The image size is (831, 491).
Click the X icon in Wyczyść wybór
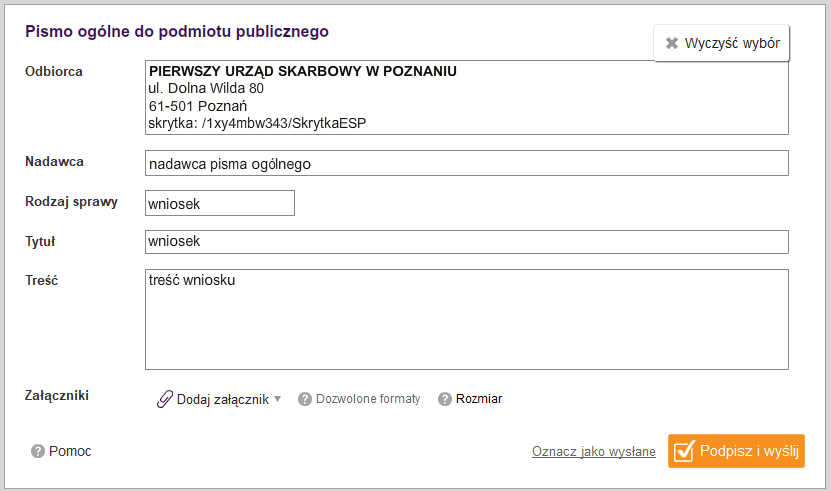pos(671,43)
